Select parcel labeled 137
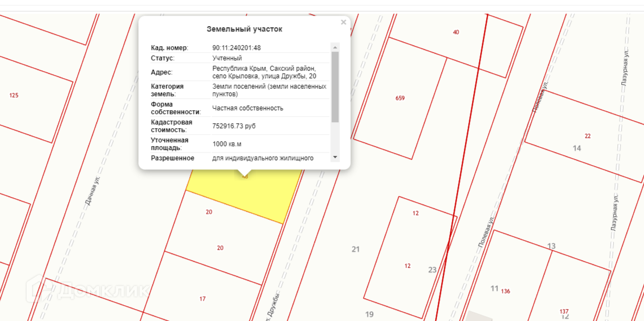This screenshot has width=644, height=321. 565,311
